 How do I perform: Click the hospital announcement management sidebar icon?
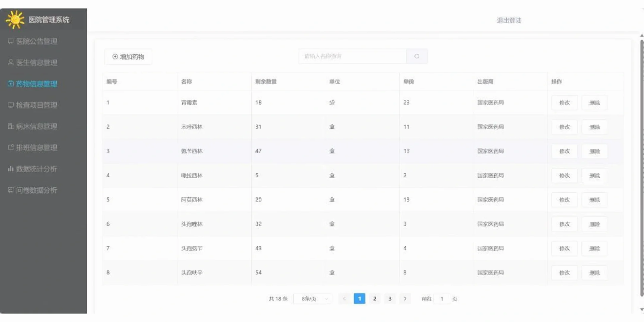(10, 42)
